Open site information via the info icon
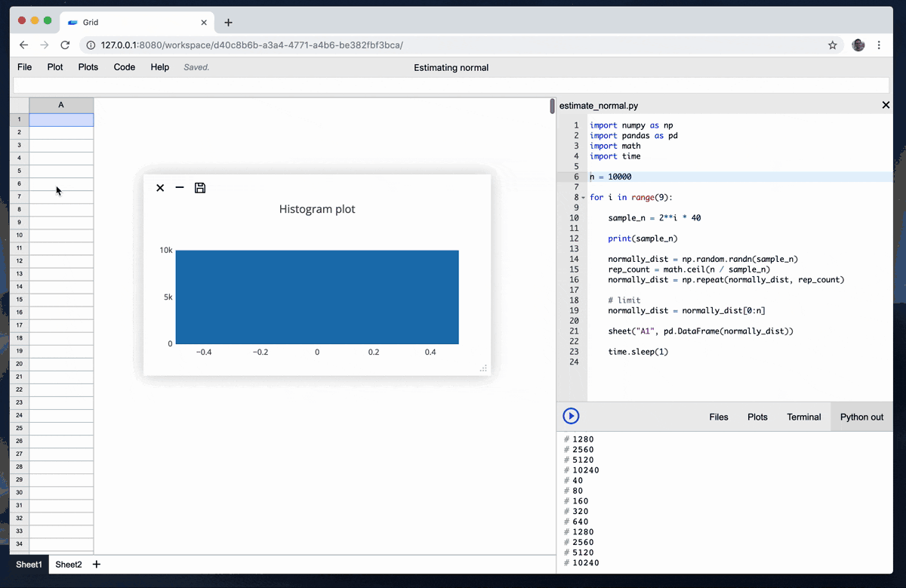Image resolution: width=906 pixels, height=588 pixels. tap(90, 45)
